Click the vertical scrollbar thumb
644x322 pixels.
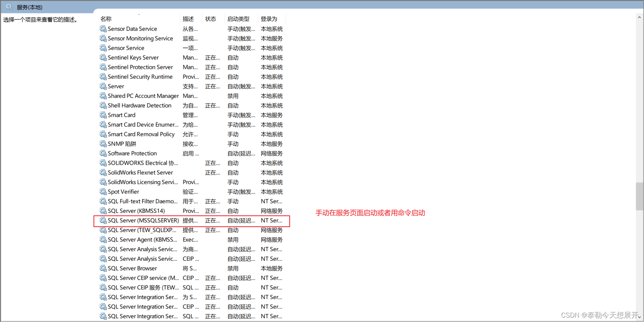click(x=639, y=196)
